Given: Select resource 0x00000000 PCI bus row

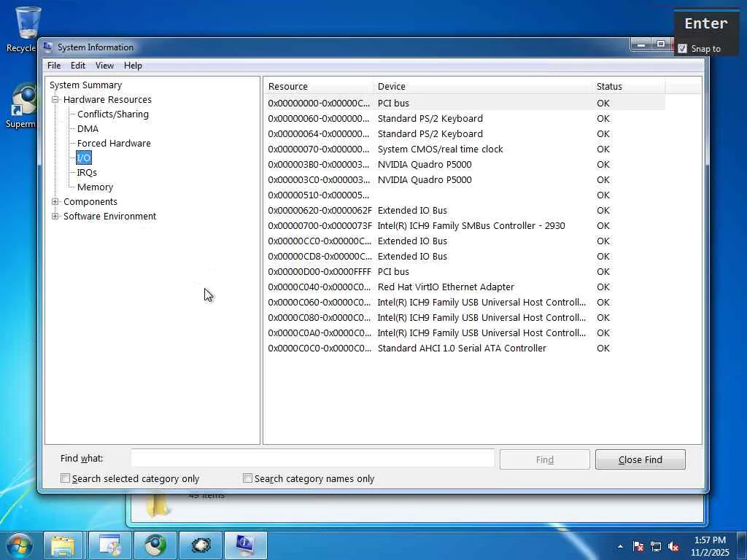Looking at the screenshot, I should click(x=465, y=104).
